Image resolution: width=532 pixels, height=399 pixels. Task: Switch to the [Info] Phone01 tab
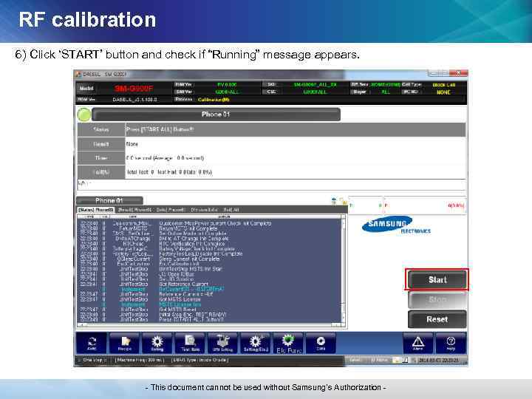171,210
